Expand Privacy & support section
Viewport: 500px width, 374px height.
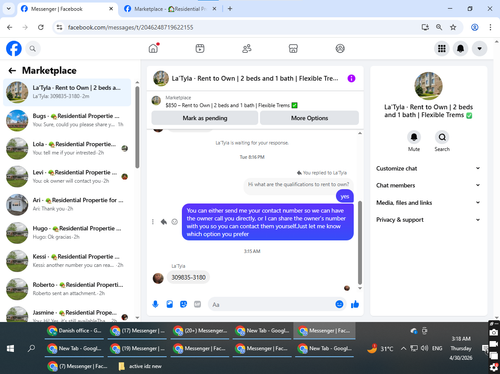coord(428,220)
